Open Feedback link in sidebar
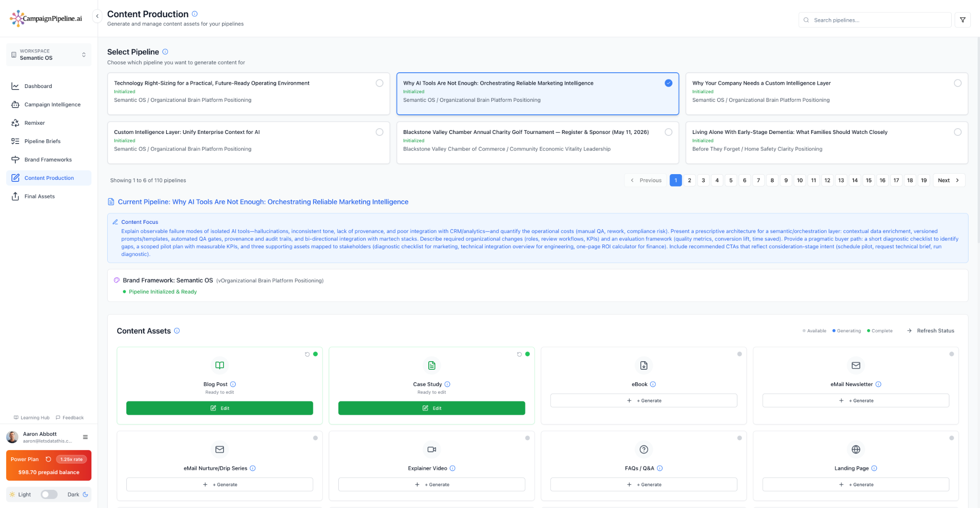980x508 pixels. [x=70, y=418]
